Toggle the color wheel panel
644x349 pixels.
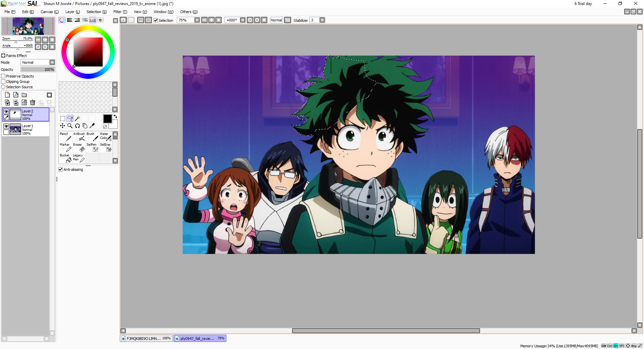(x=62, y=20)
